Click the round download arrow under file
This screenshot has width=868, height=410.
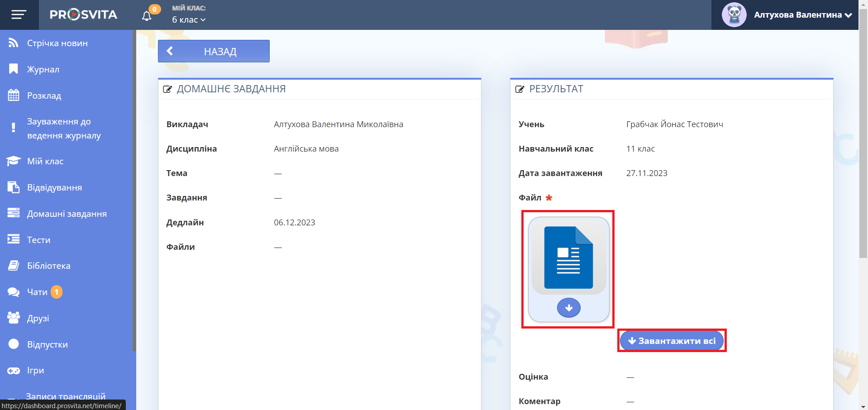point(568,308)
